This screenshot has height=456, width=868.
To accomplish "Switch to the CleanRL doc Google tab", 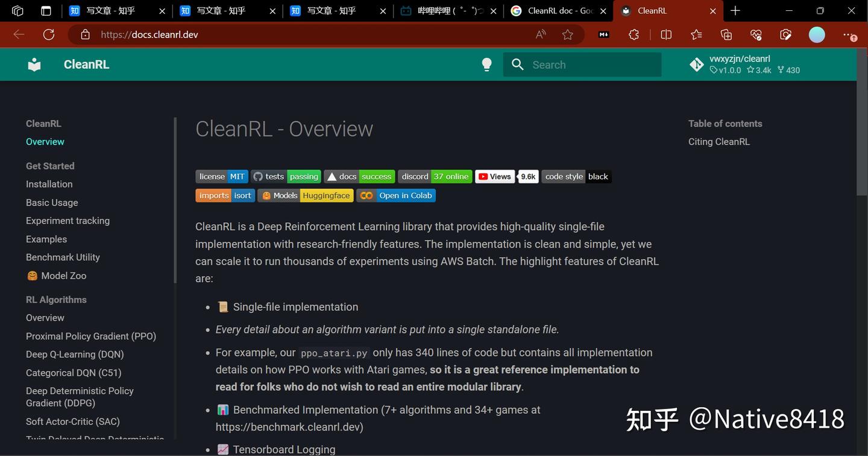I will [x=555, y=10].
